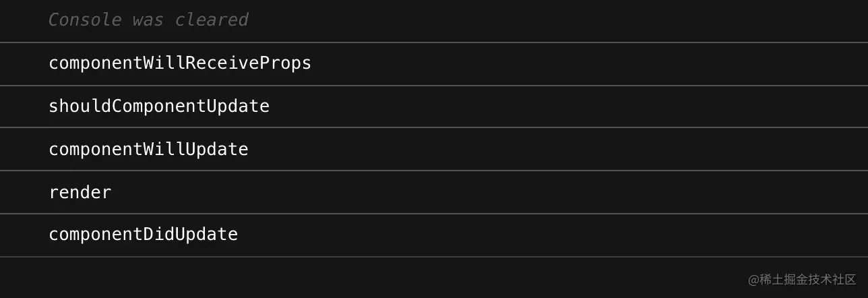Click divider between componentWillUpdate and render
This screenshot has height=298, width=868.
(x=434, y=171)
